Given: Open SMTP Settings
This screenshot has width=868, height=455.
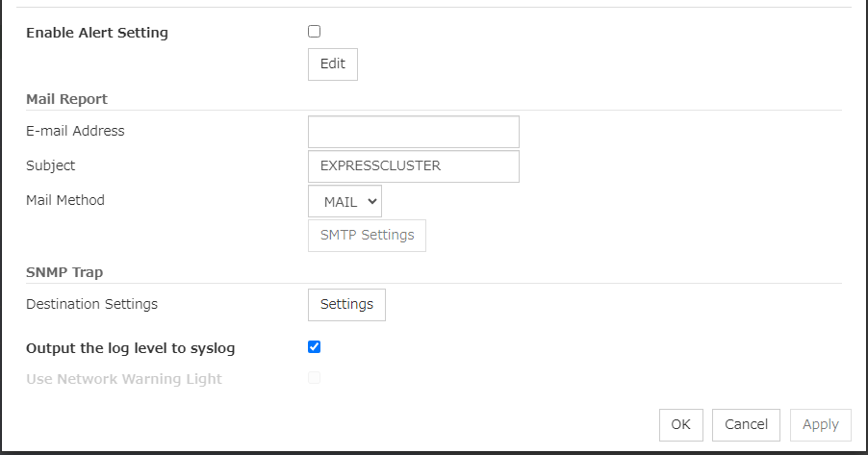Looking at the screenshot, I should coord(367,235).
